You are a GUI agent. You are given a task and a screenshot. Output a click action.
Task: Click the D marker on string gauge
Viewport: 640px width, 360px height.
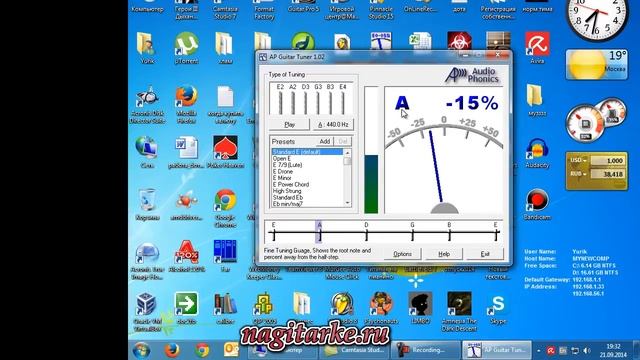click(x=366, y=232)
